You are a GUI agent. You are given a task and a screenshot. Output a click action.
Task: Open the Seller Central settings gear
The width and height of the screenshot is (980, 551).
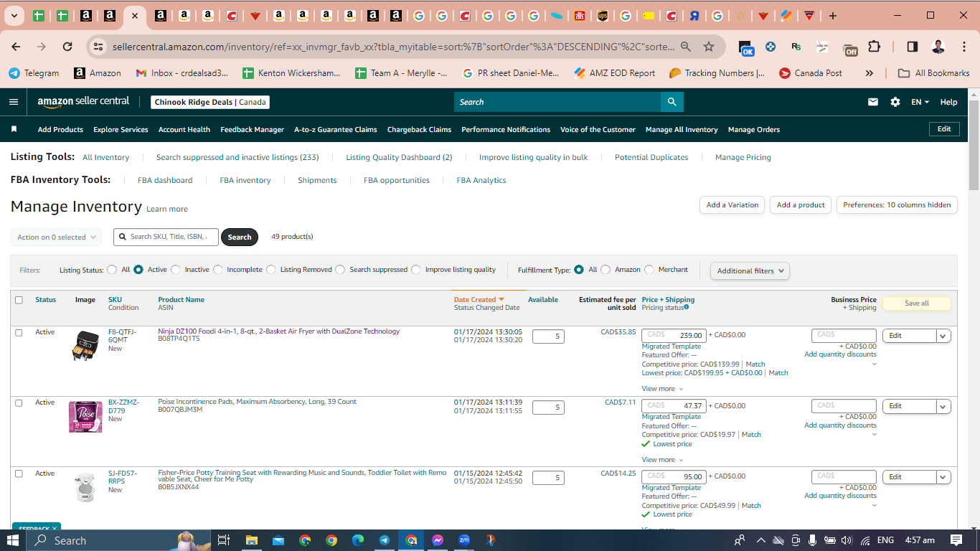(x=895, y=102)
